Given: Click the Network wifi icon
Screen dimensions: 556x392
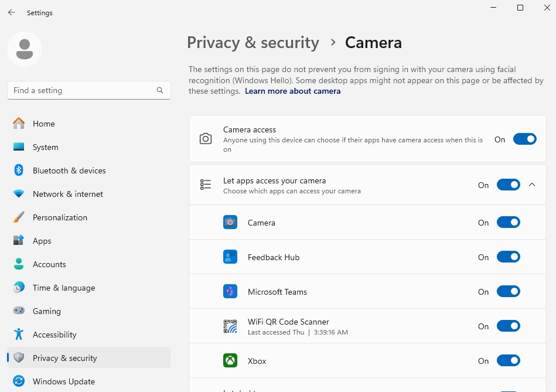Looking at the screenshot, I should [x=19, y=194].
